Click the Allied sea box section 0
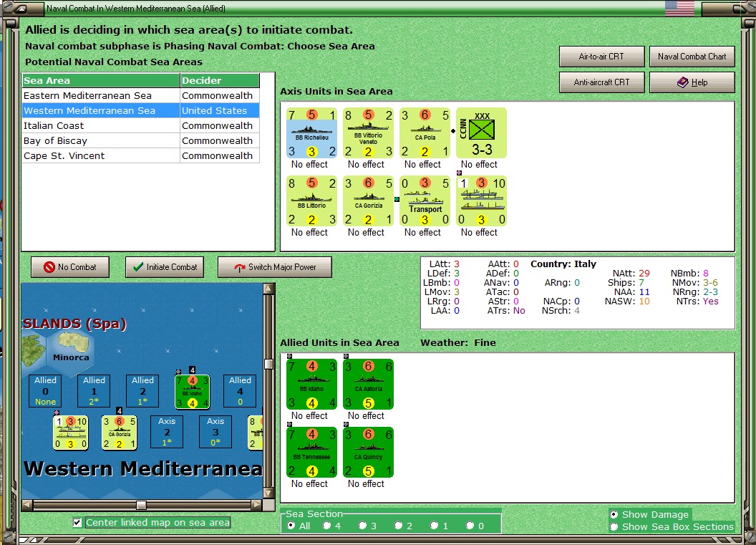 [x=45, y=390]
